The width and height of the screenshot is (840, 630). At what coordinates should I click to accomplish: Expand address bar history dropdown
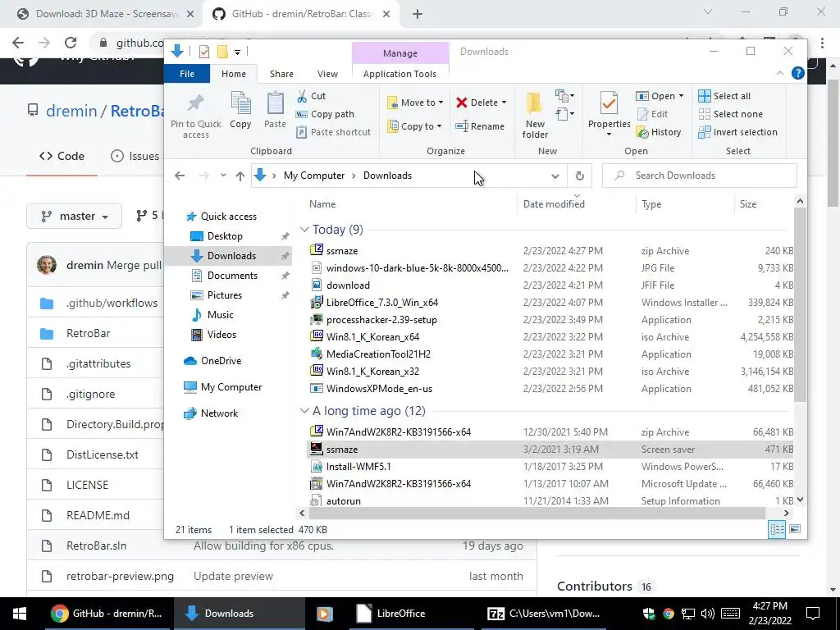click(x=555, y=176)
